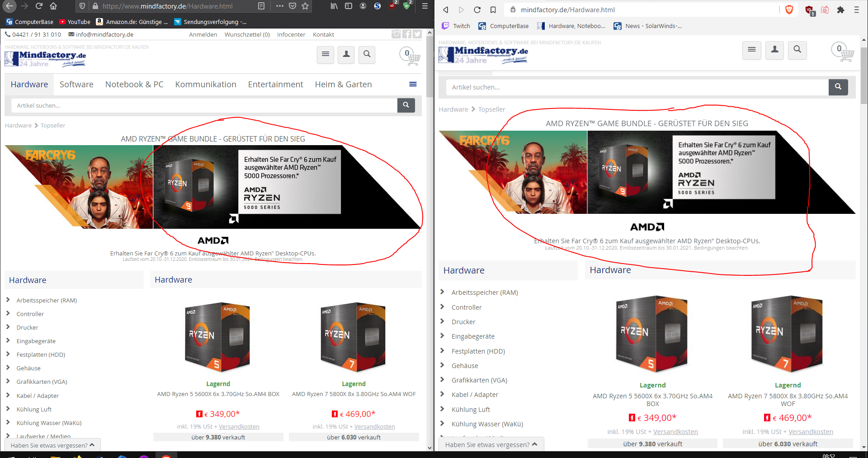Screen dimensions: 868x458
Task: Open Gehäuse category in the Brave window
Action: (x=464, y=366)
